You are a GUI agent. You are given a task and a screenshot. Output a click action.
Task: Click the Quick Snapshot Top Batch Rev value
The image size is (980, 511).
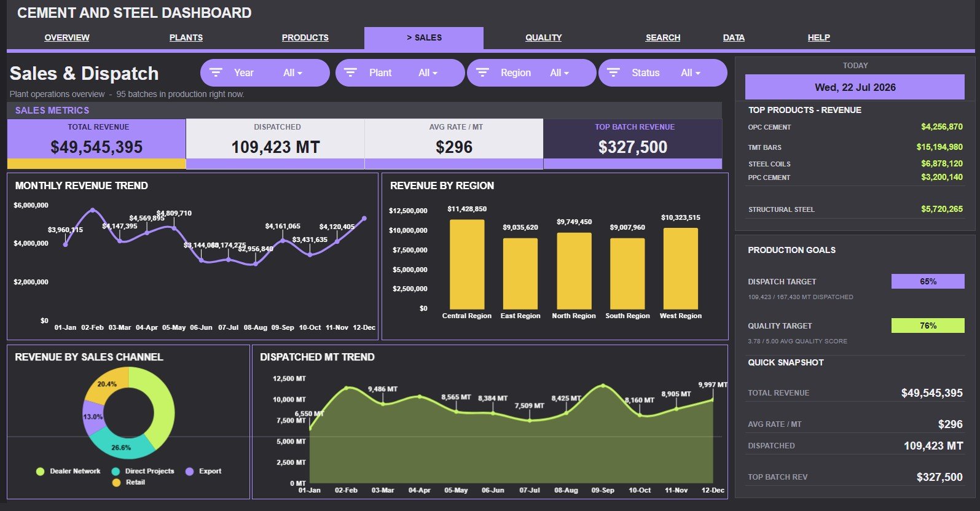pos(939,477)
